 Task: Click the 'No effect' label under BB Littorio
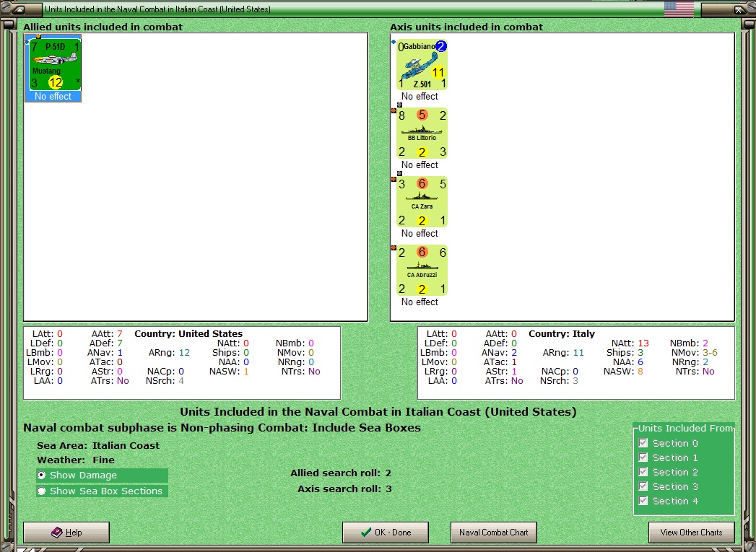tap(420, 165)
